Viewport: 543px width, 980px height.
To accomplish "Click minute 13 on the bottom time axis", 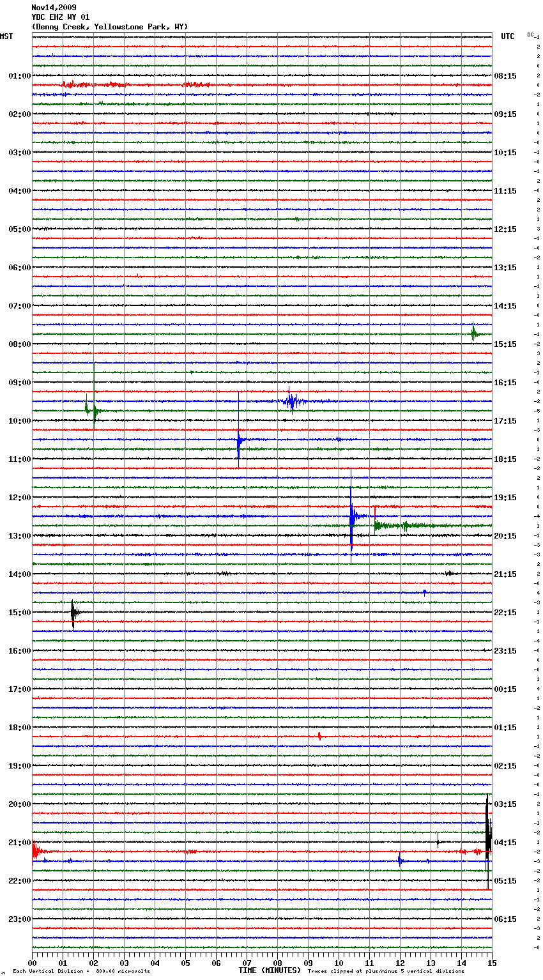I will pos(431,962).
